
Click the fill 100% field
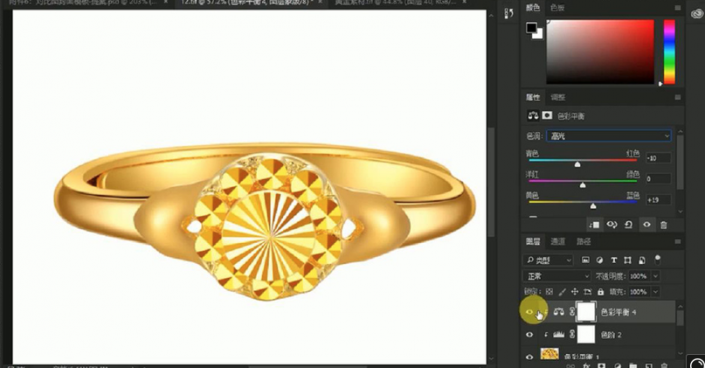(x=639, y=292)
